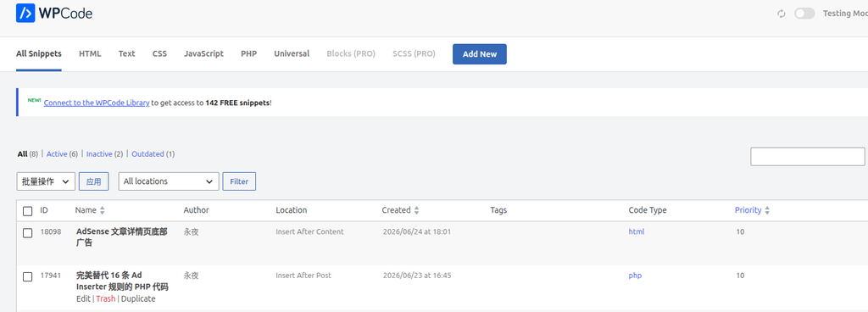Click ID 18098 cell
The width and height of the screenshot is (868, 312).
coord(50,231)
